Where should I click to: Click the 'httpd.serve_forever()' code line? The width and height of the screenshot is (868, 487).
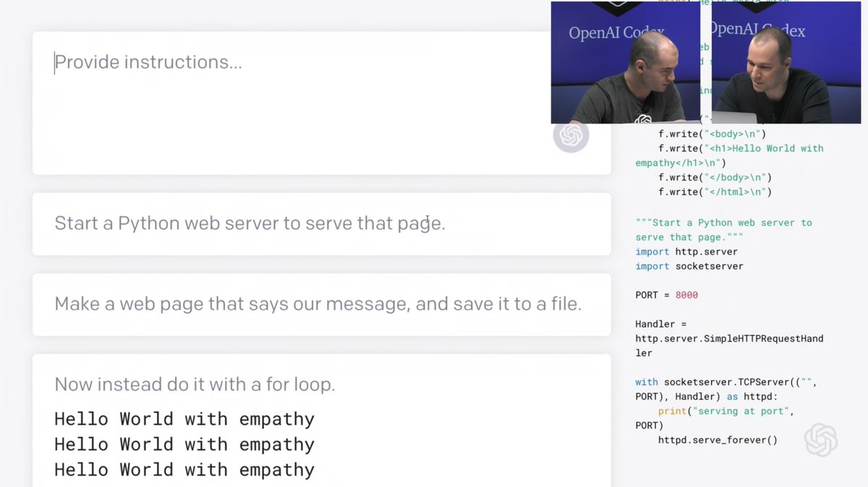[x=718, y=440]
